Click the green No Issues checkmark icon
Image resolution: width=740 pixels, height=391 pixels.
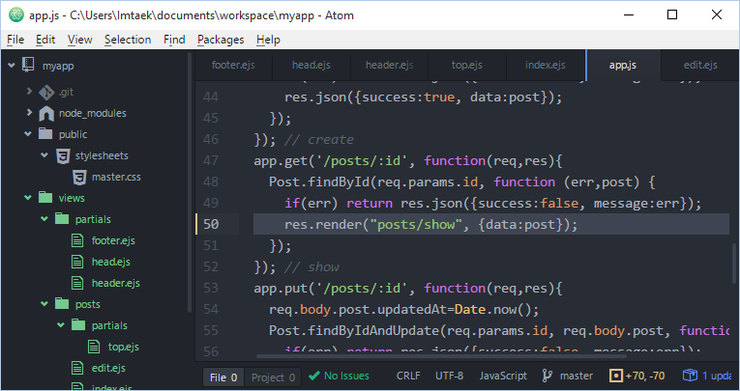[314, 376]
